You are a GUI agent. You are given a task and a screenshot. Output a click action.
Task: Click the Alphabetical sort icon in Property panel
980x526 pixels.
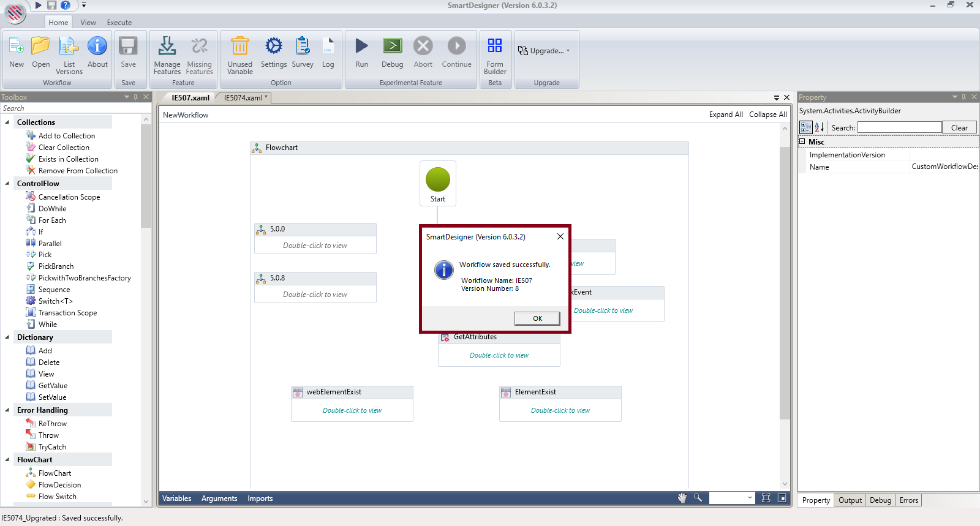[819, 127]
